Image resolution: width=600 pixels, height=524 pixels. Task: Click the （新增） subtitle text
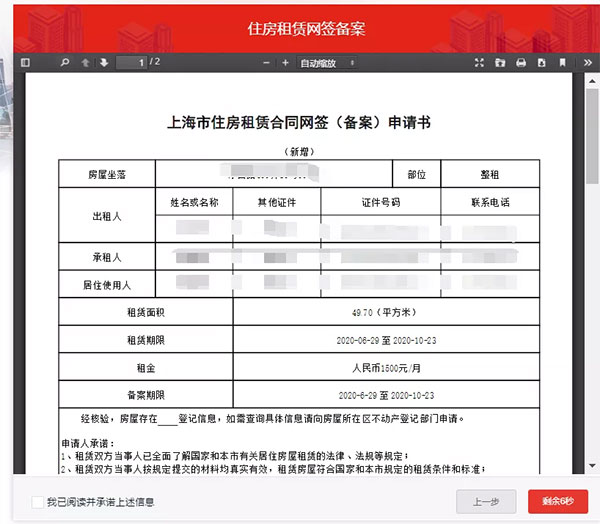click(300, 152)
